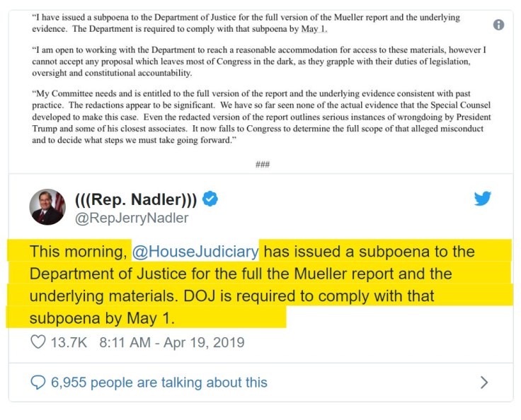
Task: Click the blue verified badge
Action: (210, 199)
